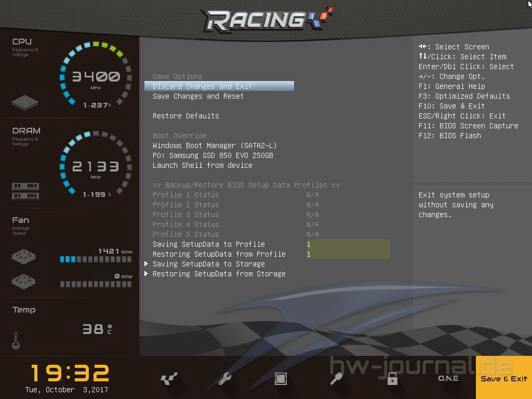
Task: Open the Boot tab key icon
Action: click(336, 378)
